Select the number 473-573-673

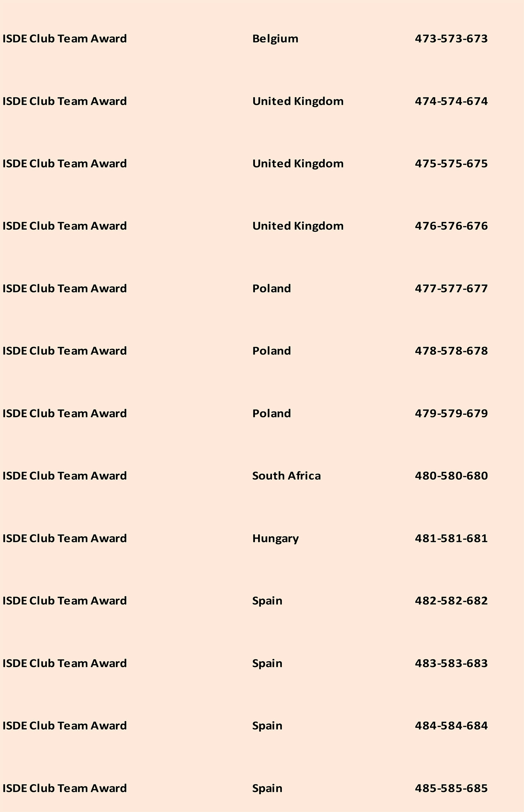tap(451, 39)
